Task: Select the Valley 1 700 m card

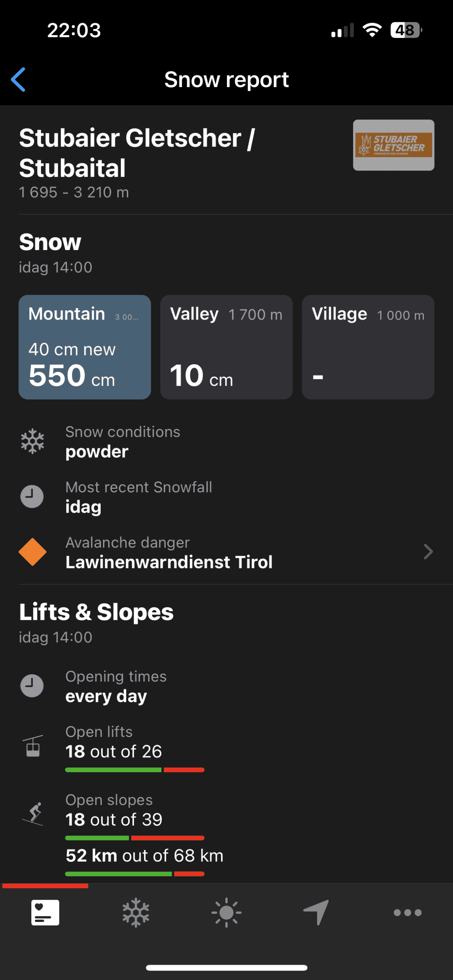Action: tap(226, 347)
